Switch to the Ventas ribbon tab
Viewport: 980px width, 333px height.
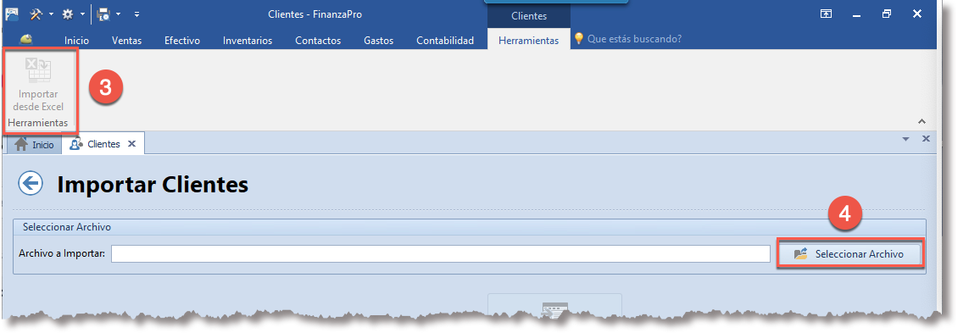[x=127, y=40]
